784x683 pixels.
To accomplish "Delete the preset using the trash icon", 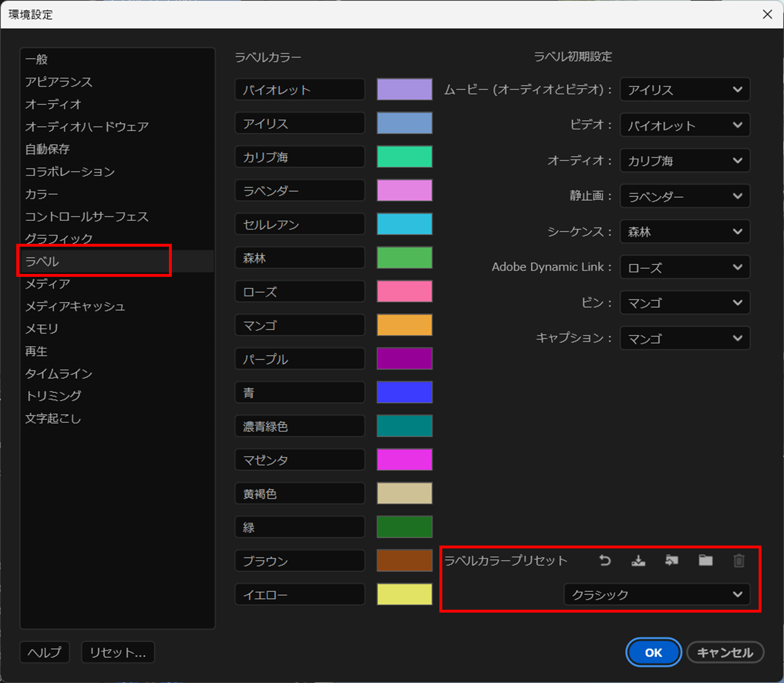I will coord(738,560).
